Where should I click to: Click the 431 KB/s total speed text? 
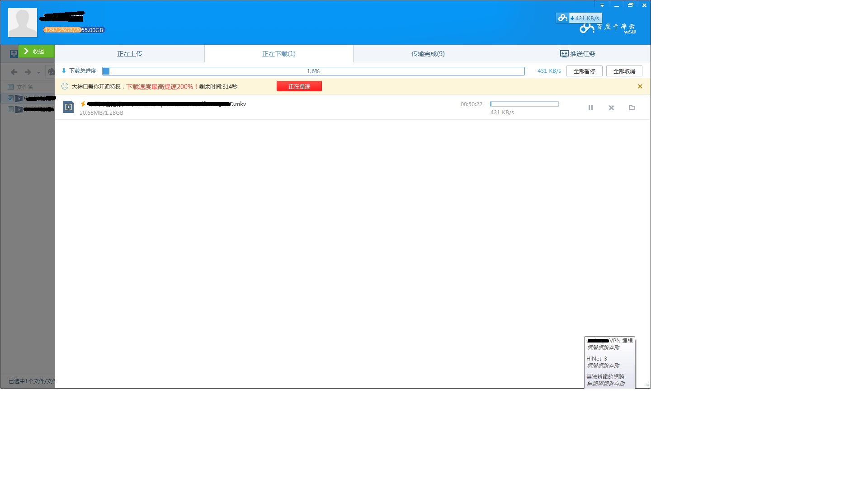coord(549,71)
